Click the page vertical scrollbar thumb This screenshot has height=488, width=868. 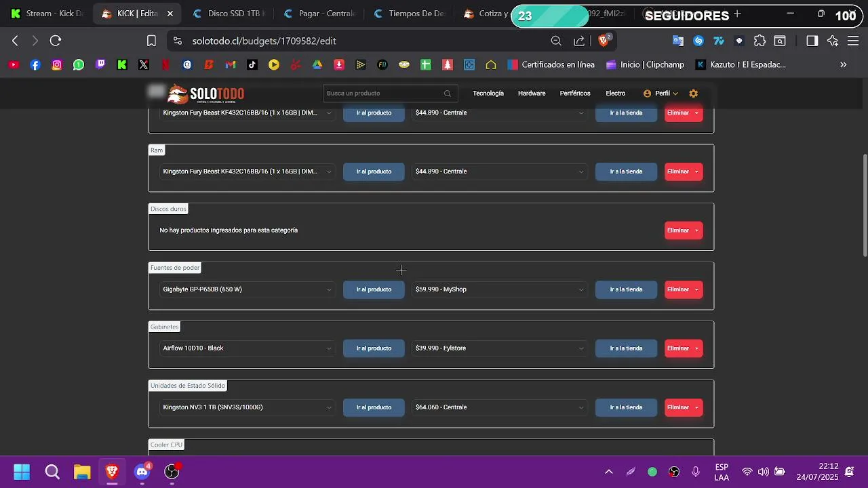tap(865, 205)
